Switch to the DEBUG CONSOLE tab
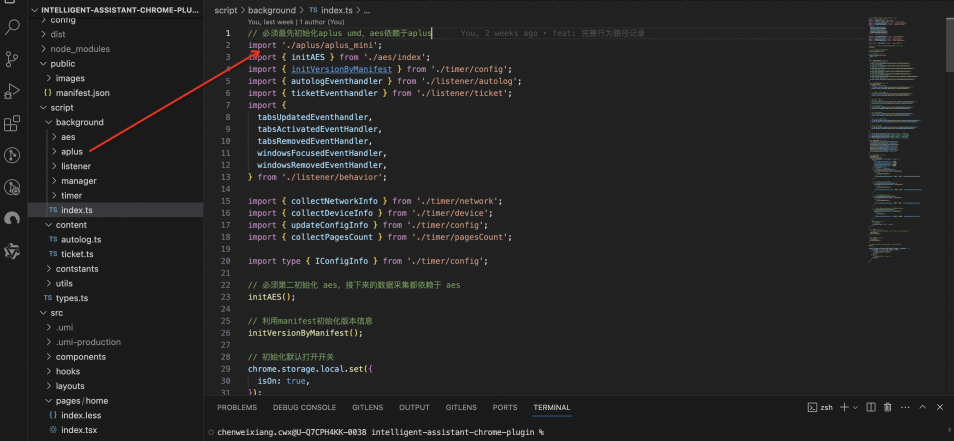This screenshot has width=954, height=441. coord(304,408)
